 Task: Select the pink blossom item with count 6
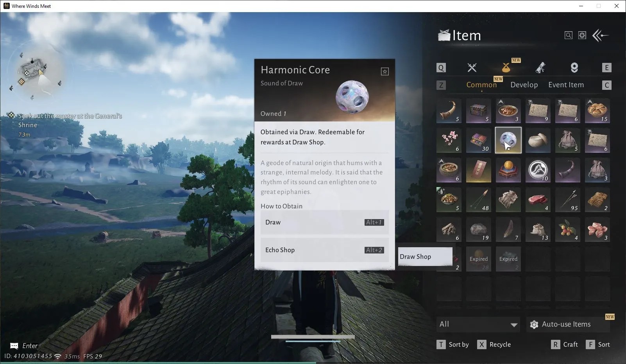pyautogui.click(x=449, y=140)
